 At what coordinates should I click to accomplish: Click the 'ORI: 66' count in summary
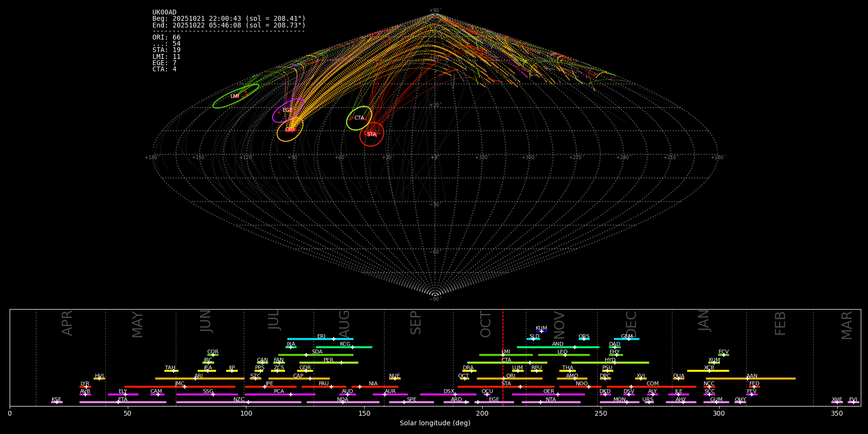click(166, 38)
